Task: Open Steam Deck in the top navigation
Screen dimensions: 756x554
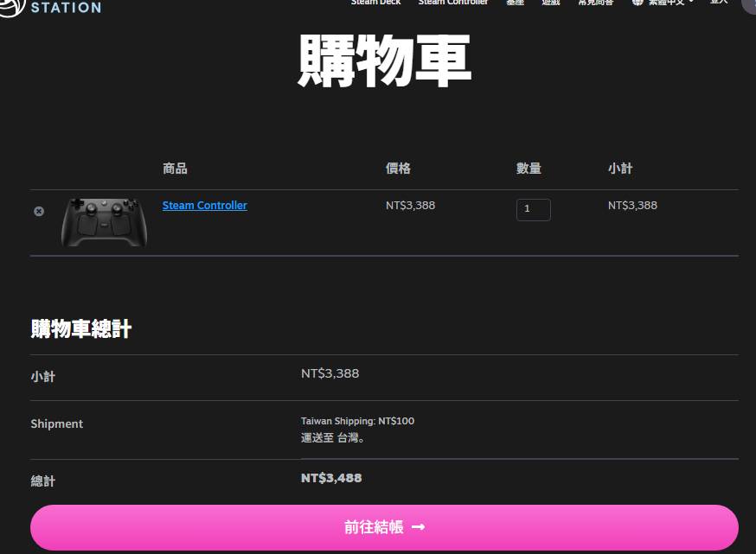Action: (375, 3)
